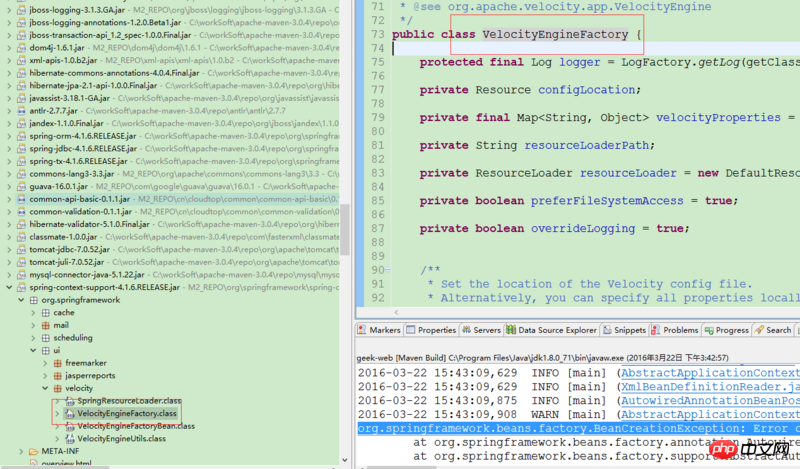Open the Servers tab
This screenshot has height=469, width=800.
(x=482, y=330)
